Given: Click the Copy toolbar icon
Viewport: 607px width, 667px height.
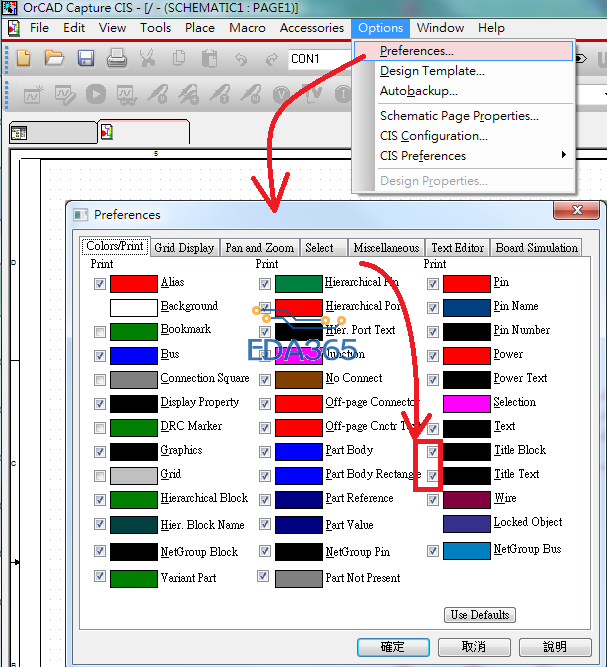Looking at the screenshot, I should (x=179, y=58).
